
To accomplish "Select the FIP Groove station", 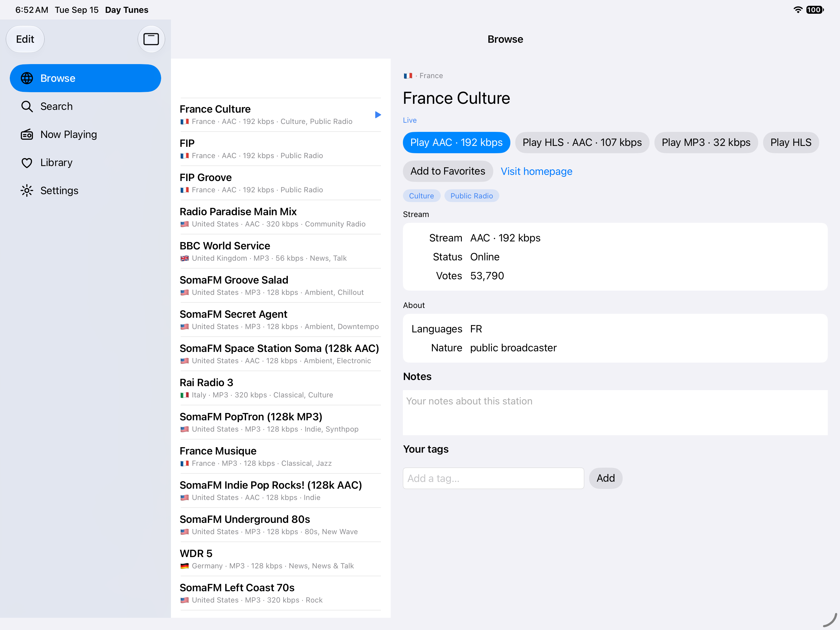I will (x=280, y=183).
